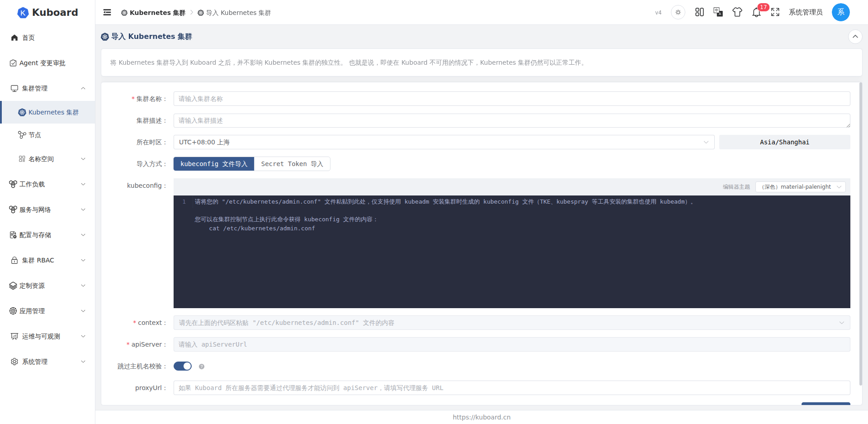
Task: Open the 编辑器主题 material-palenight dropdown
Action: coord(801,187)
